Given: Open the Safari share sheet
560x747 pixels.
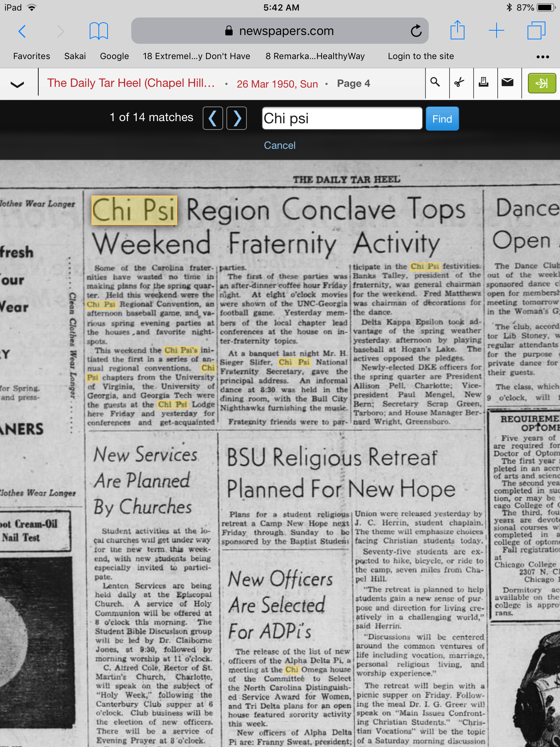Looking at the screenshot, I should click(x=457, y=31).
